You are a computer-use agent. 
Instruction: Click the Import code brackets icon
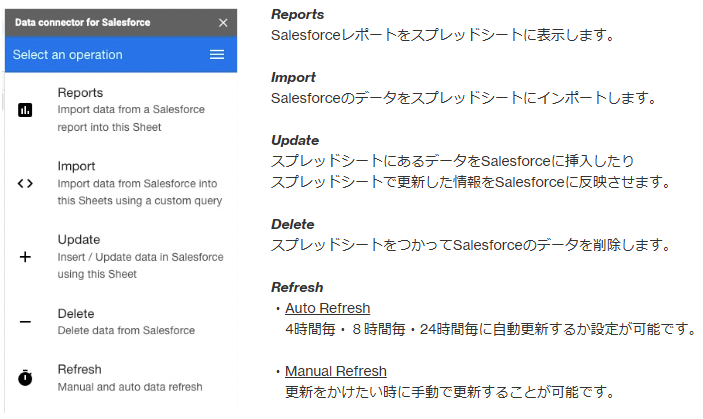25,183
